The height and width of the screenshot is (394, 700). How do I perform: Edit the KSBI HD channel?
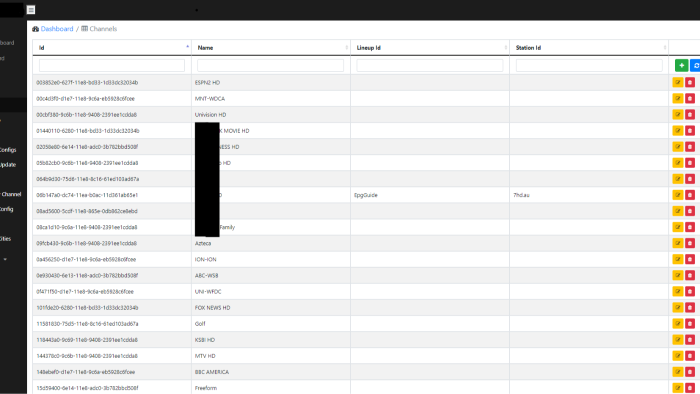tap(678, 340)
